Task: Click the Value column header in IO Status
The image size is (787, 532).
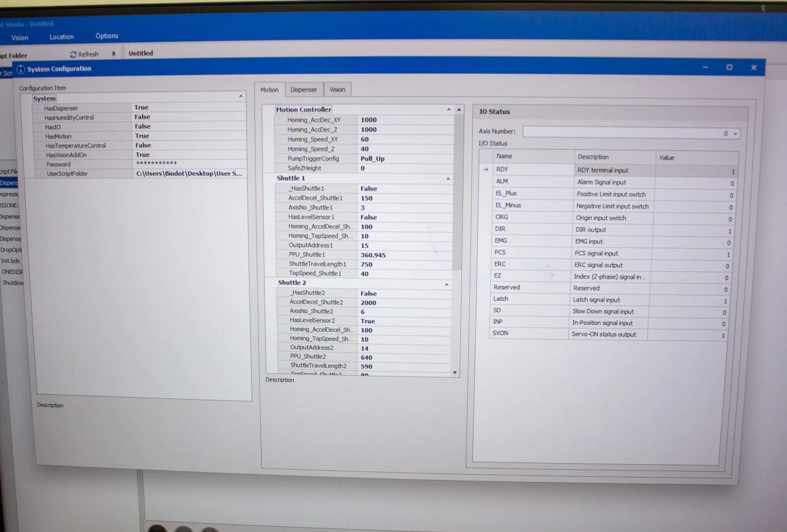Action: tap(697, 158)
